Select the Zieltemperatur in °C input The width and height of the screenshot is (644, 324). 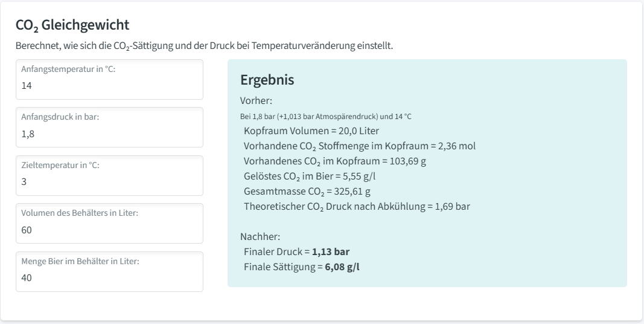(109, 181)
